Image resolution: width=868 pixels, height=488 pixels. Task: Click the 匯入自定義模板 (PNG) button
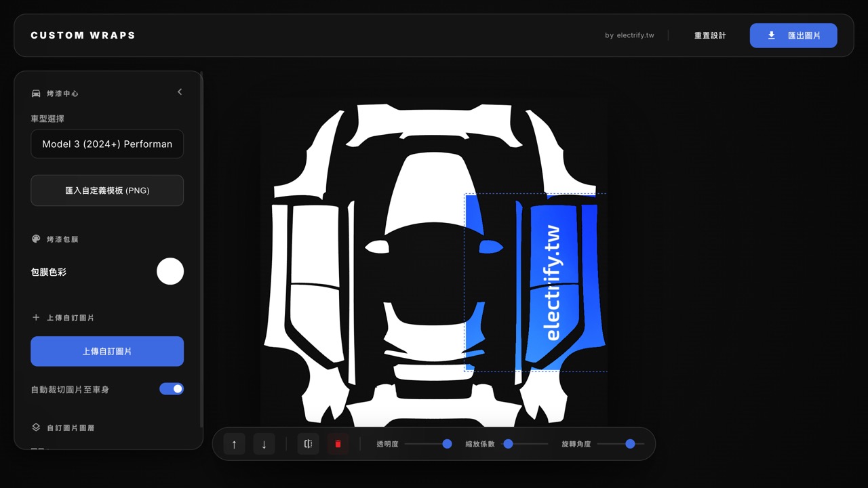tap(107, 190)
